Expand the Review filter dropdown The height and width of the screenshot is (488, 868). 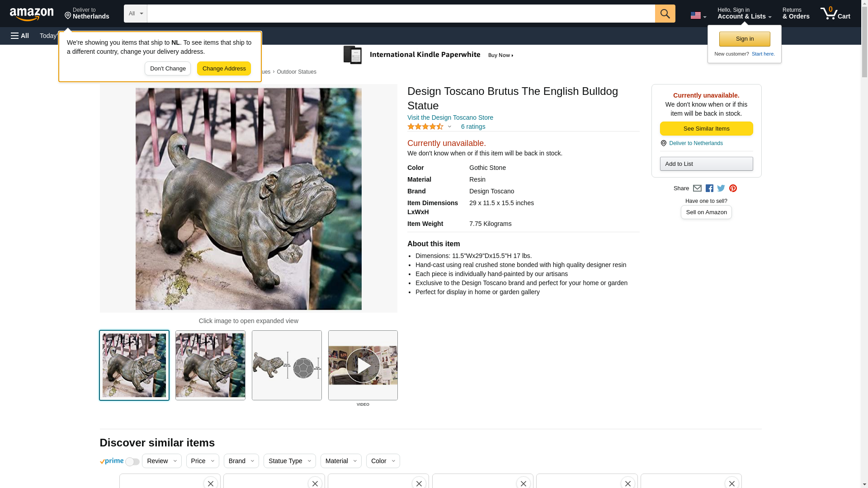(x=162, y=461)
